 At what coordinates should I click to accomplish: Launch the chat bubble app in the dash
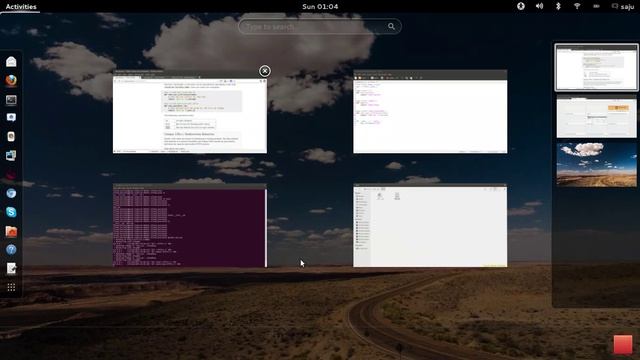pos(11,118)
